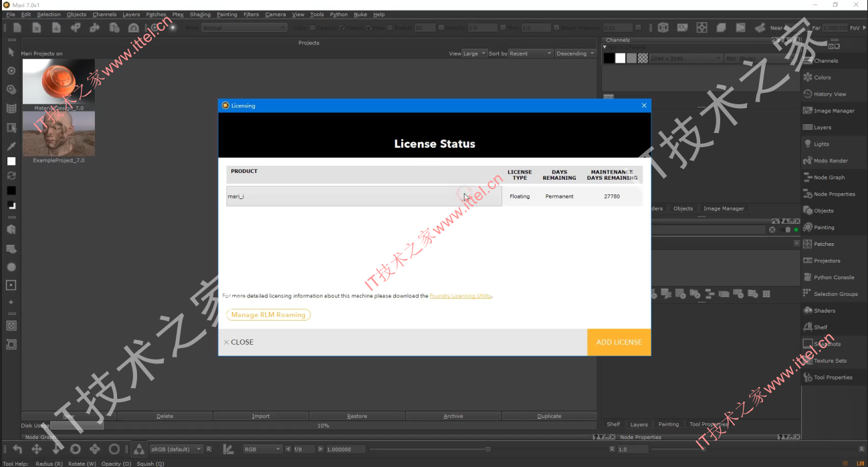Screen dimensions: 868x467
Task: Open the Sort by dropdown set to Recent
Action: click(531, 53)
